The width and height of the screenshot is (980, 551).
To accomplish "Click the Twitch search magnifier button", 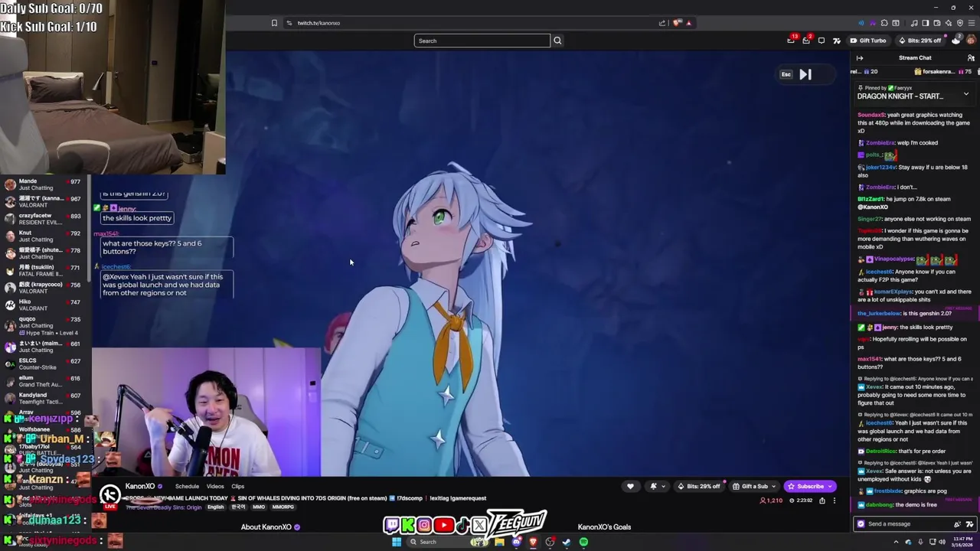I will 557,41.
